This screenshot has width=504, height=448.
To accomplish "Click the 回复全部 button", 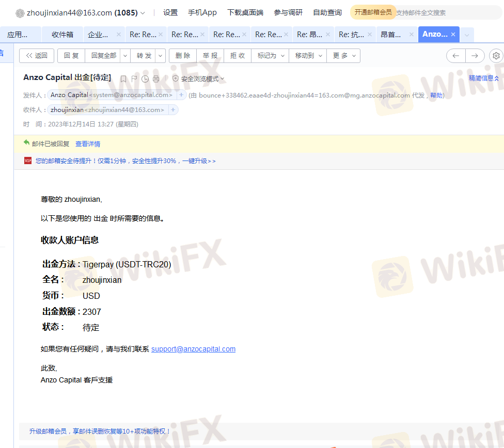I will pyautogui.click(x=103, y=56).
